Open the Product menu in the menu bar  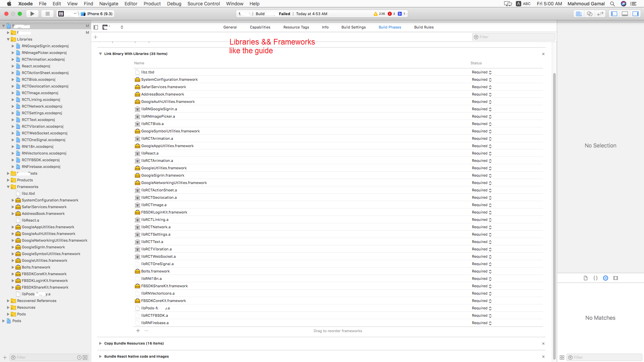[x=152, y=4]
